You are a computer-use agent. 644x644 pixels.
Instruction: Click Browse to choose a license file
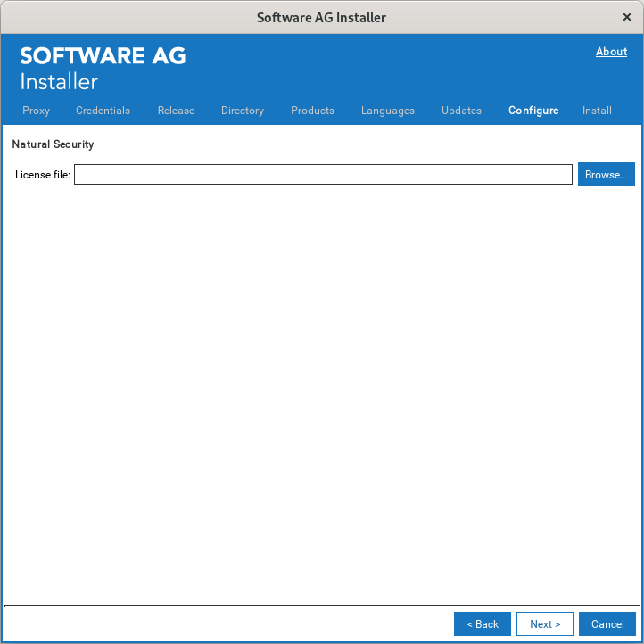click(x=607, y=175)
